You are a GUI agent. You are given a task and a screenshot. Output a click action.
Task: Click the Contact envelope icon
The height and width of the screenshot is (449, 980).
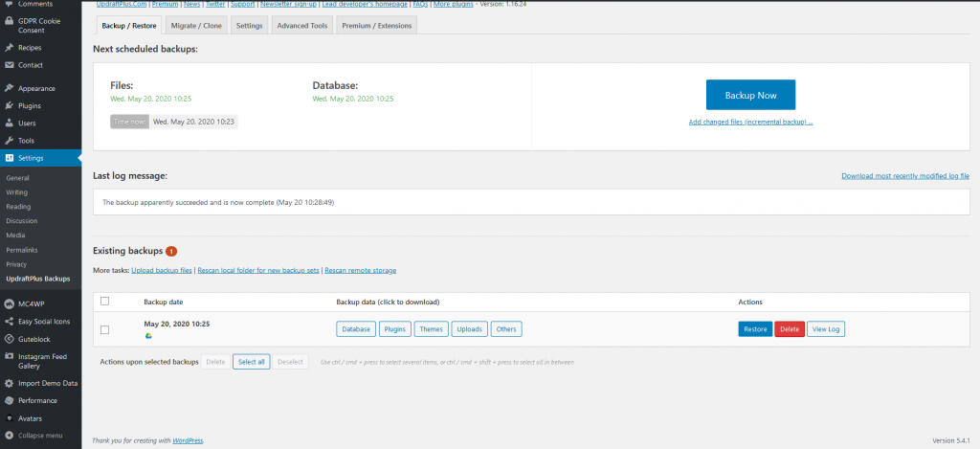click(10, 65)
